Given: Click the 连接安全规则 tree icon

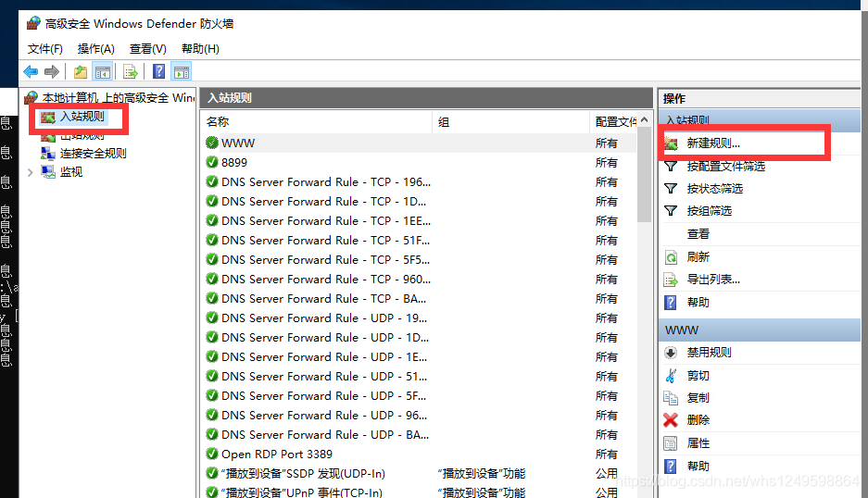Looking at the screenshot, I should click(x=48, y=154).
